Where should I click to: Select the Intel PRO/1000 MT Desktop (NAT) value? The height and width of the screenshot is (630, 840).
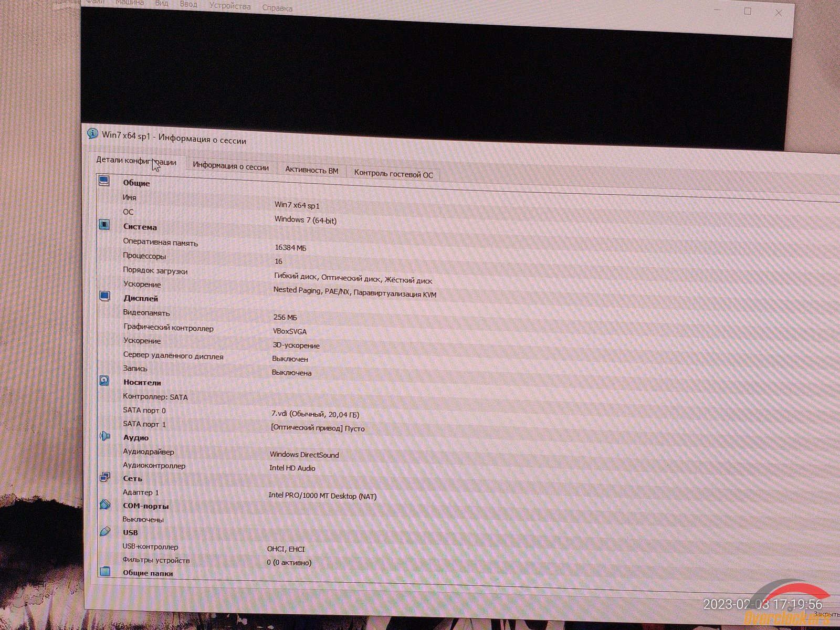(323, 496)
